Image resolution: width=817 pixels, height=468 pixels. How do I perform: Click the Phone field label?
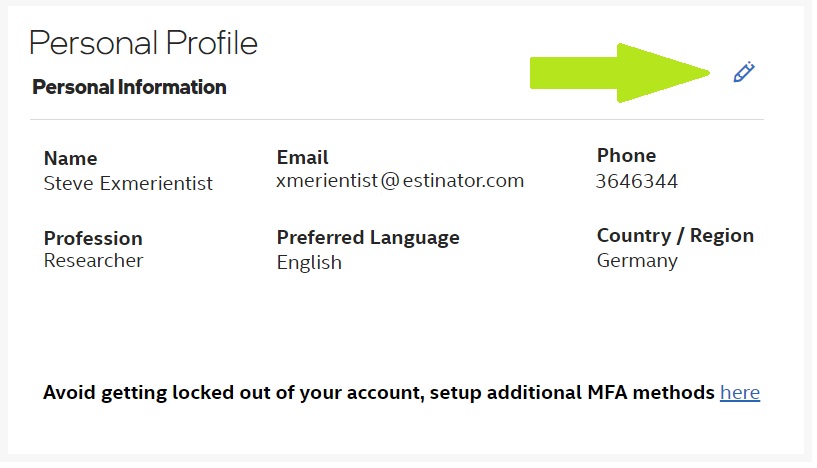626,155
